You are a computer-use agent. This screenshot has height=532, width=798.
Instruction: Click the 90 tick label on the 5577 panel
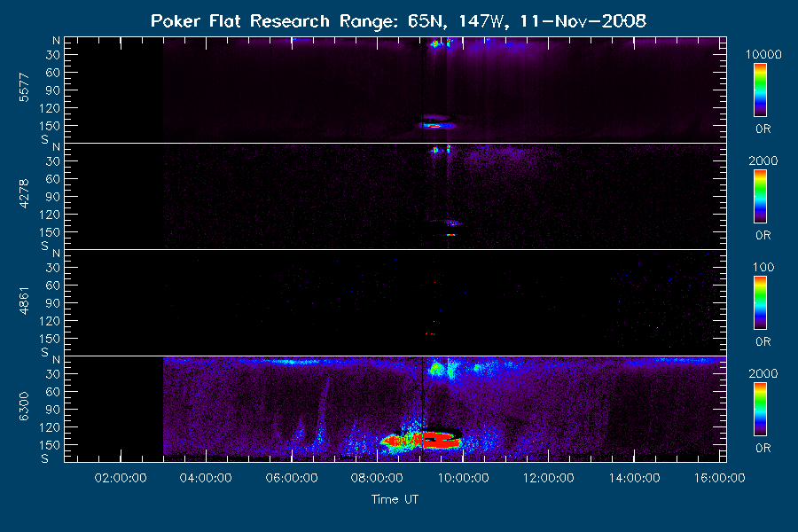coord(53,90)
